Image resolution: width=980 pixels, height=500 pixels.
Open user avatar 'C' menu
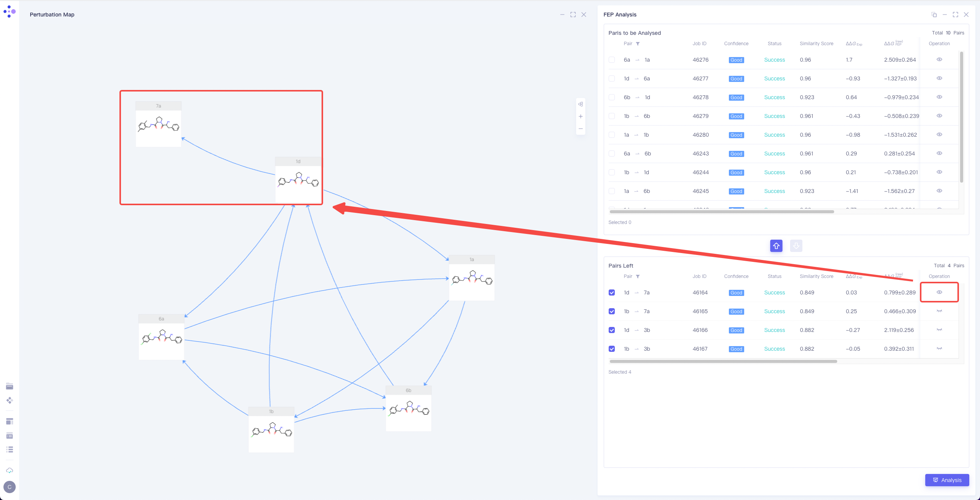click(10, 487)
